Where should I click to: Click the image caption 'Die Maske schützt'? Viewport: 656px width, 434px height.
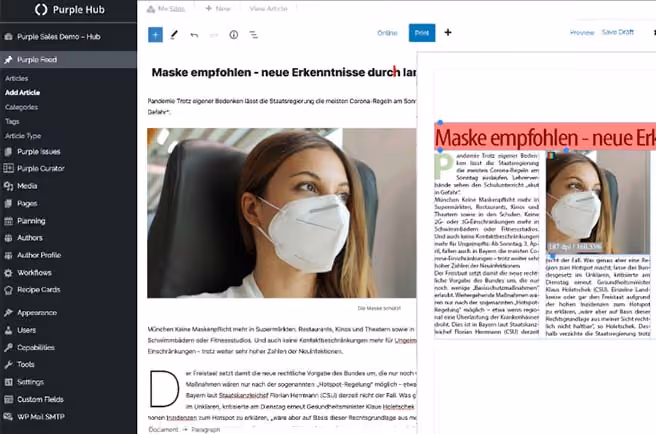379,308
